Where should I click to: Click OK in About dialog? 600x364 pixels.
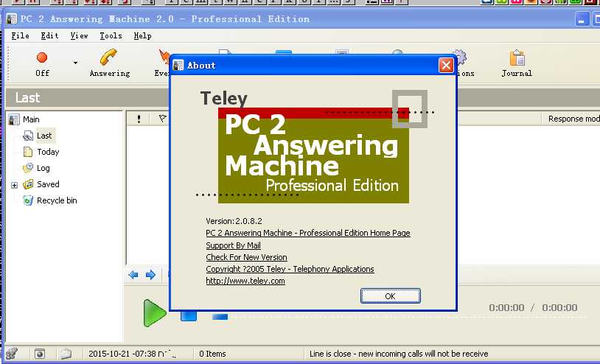click(391, 296)
